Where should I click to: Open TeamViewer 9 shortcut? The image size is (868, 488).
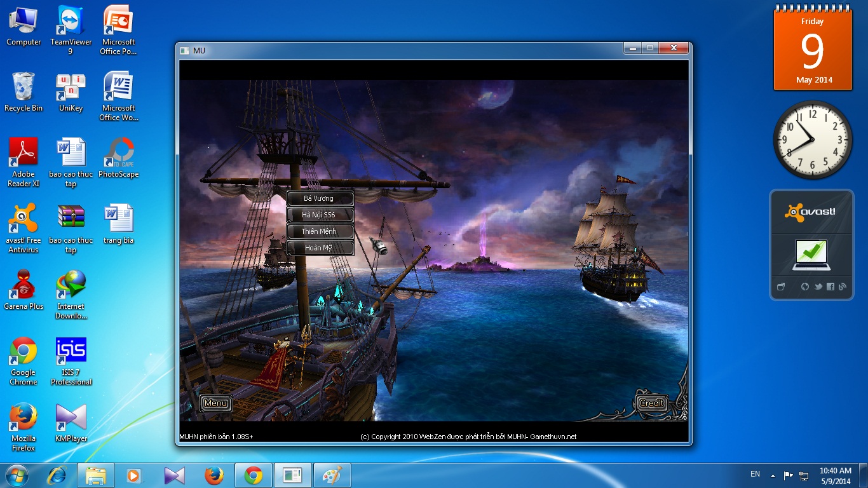pos(71,30)
